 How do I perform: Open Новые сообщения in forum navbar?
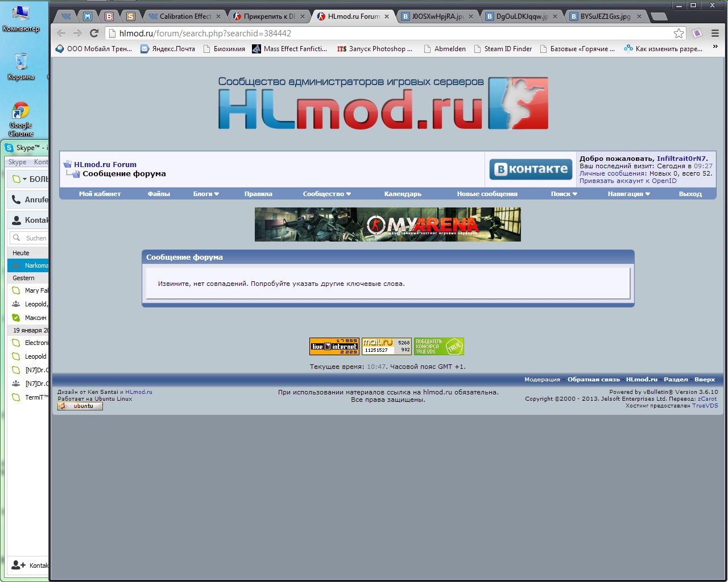click(x=487, y=194)
